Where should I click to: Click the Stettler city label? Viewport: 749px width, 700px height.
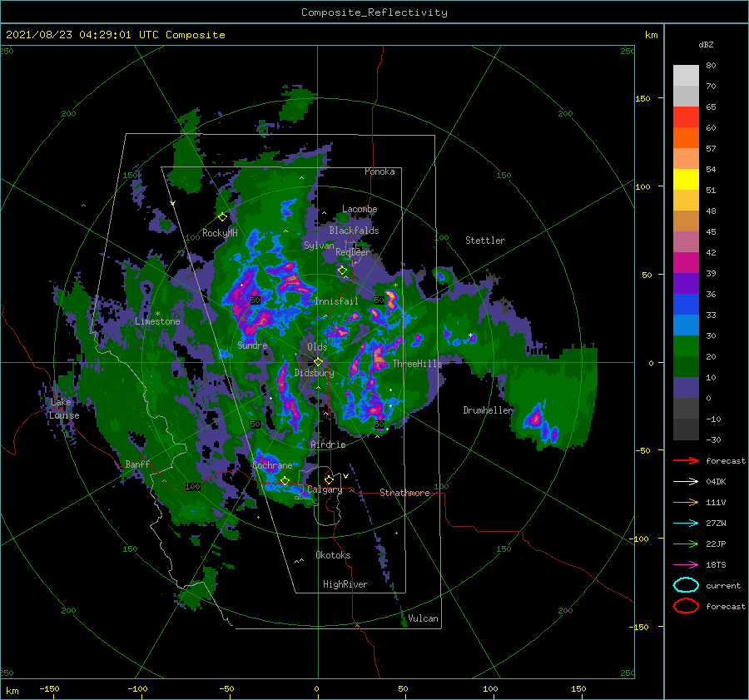tap(485, 241)
